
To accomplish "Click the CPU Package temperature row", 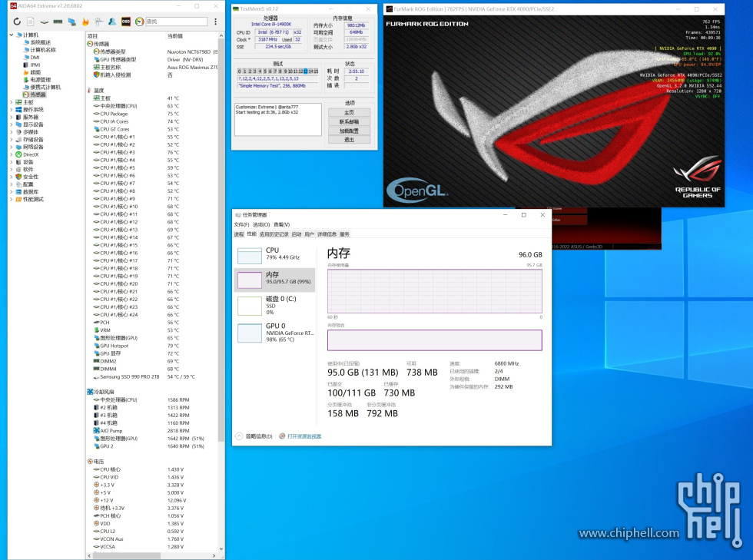I will [154, 114].
